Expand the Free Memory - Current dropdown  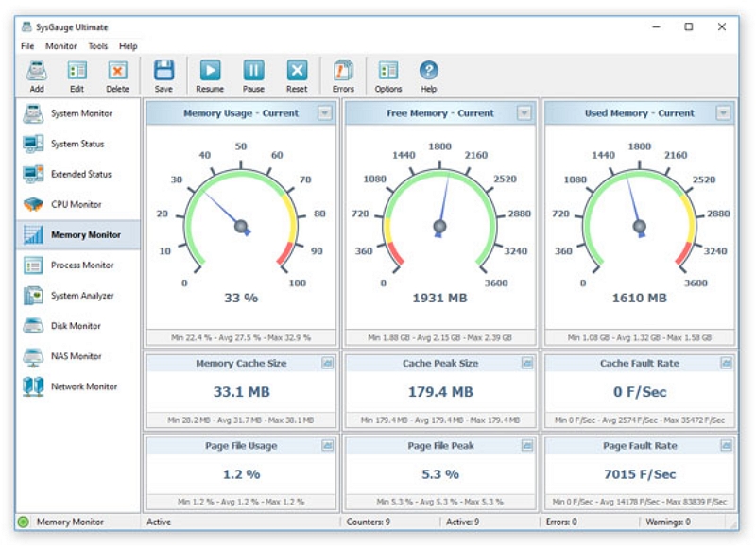524,112
